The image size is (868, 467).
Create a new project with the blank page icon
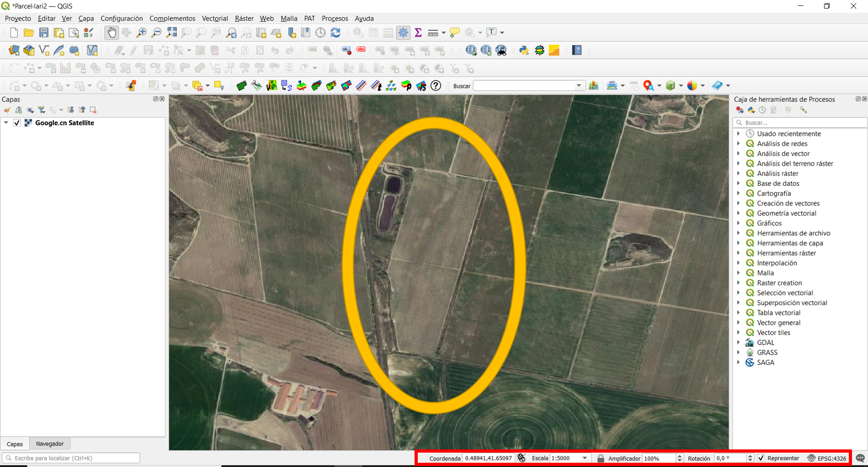point(14,32)
